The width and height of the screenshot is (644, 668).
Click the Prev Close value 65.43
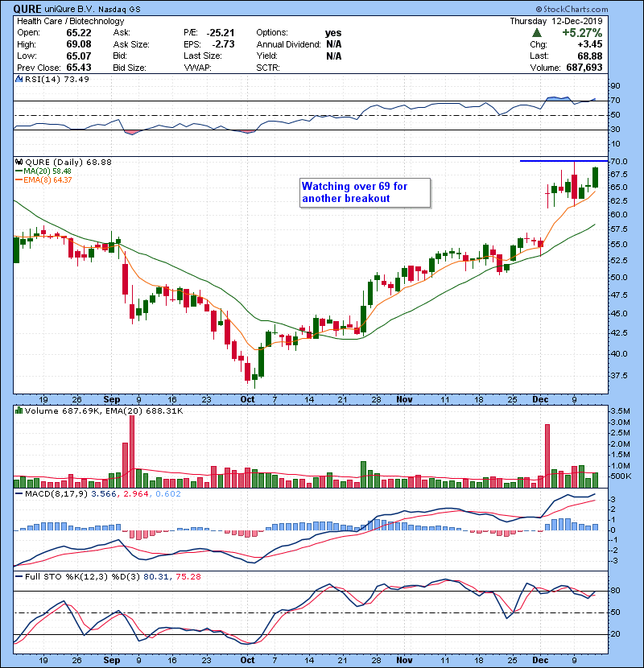click(79, 68)
